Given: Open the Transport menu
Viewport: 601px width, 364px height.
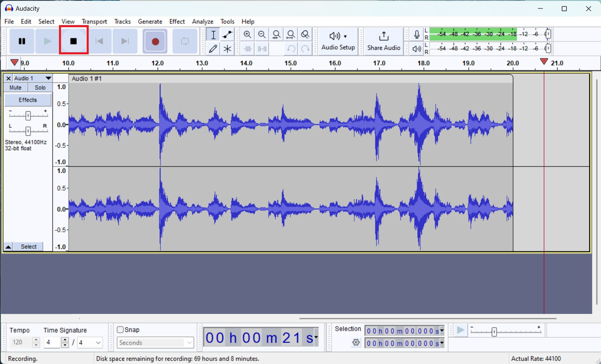Looking at the screenshot, I should tap(94, 22).
